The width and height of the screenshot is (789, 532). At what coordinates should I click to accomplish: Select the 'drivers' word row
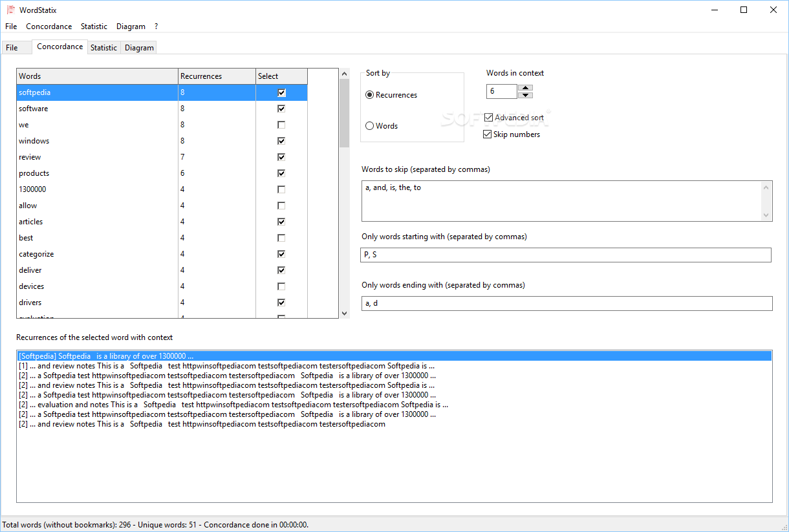[x=162, y=303]
